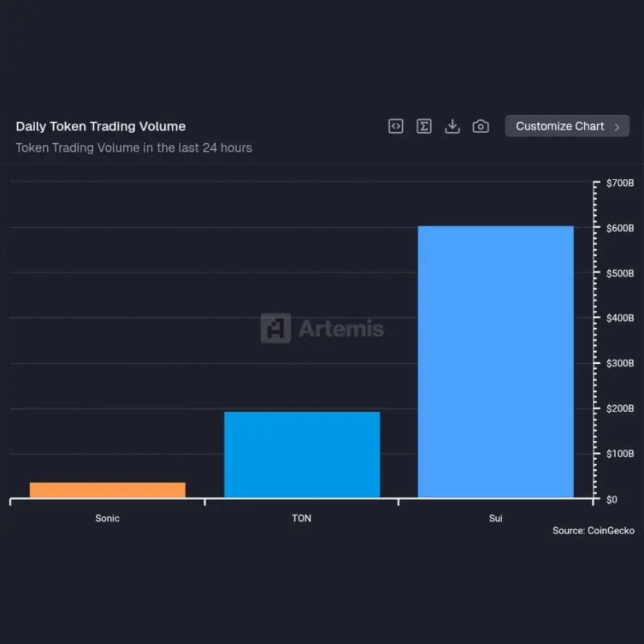The image size is (644, 644).
Task: Open the embed code icon
Action: (x=395, y=126)
